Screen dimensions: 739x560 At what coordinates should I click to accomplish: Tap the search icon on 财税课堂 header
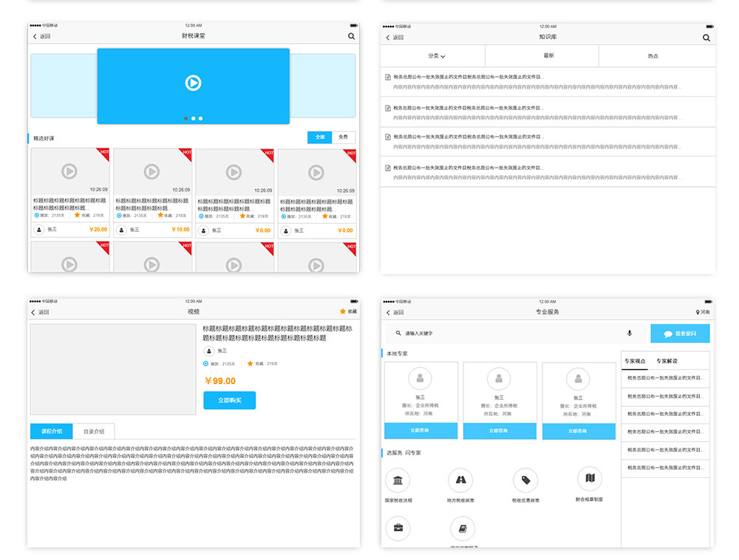coord(352,36)
